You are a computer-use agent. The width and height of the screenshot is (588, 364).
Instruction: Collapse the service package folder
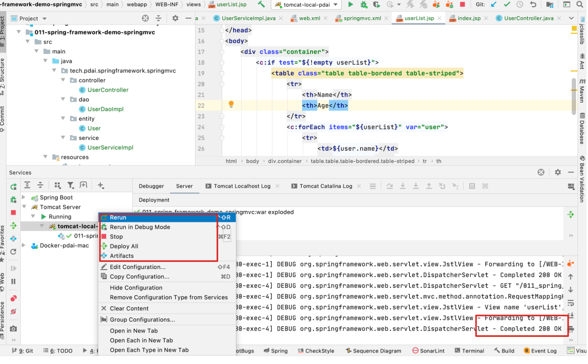click(63, 138)
